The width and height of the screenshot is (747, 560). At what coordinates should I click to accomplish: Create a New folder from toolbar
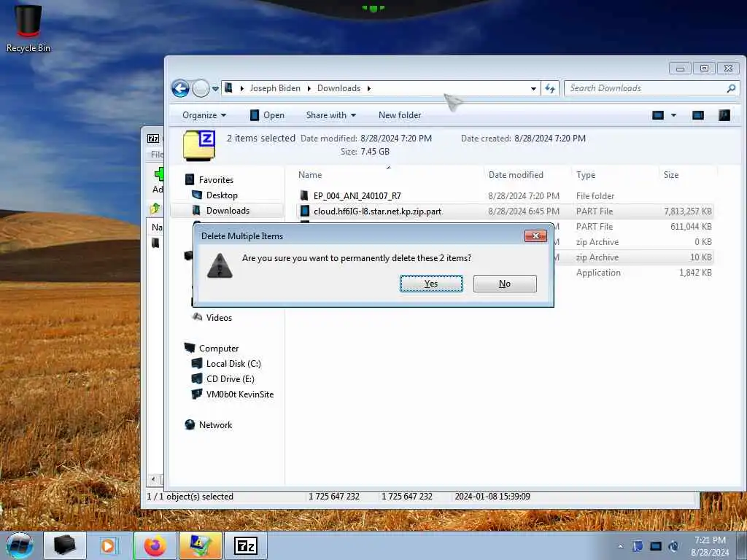coord(400,115)
